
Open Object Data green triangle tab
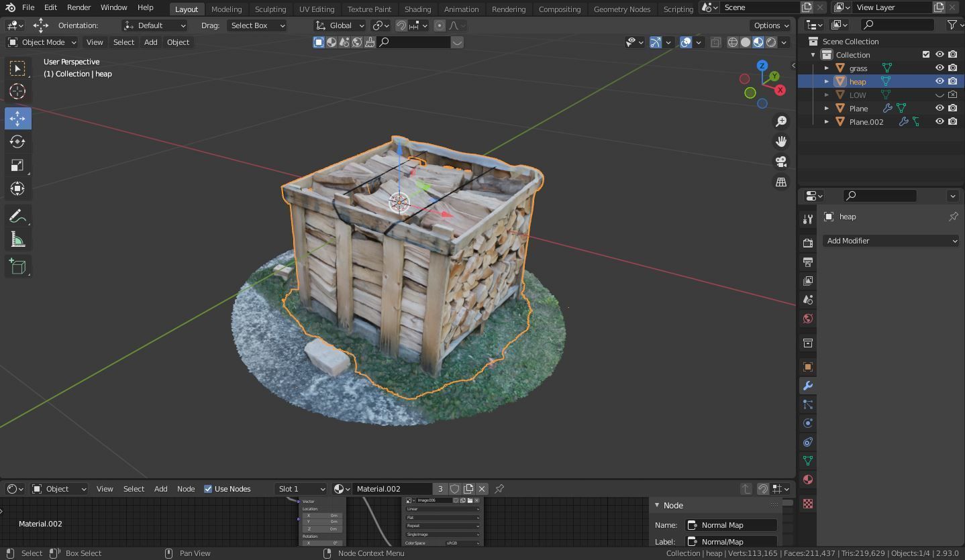(x=808, y=461)
